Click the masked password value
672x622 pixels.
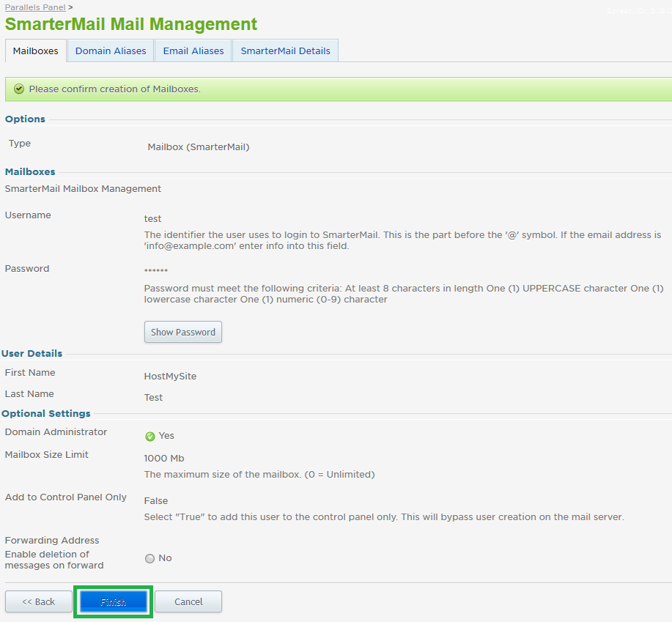point(156,271)
